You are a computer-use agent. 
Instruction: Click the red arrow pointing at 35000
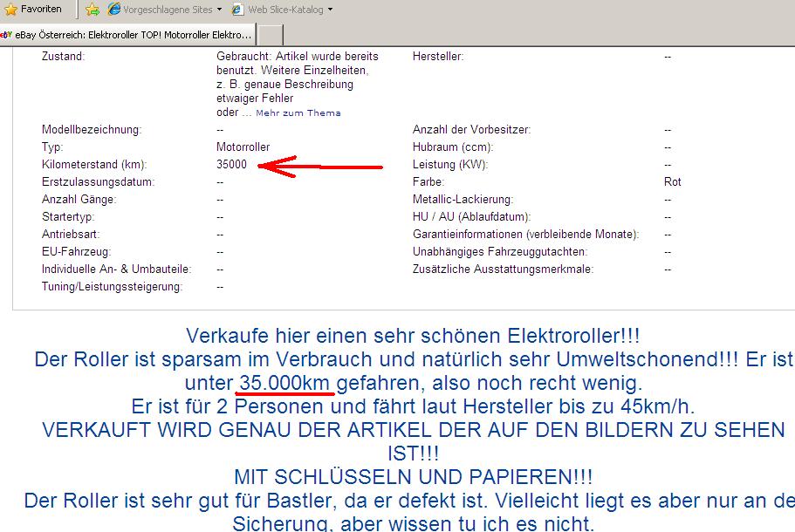(323, 166)
